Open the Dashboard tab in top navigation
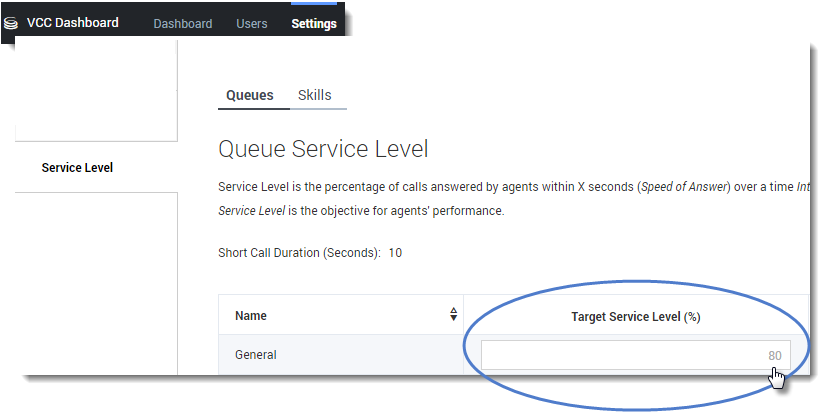The height and width of the screenshot is (418, 825). tap(182, 24)
